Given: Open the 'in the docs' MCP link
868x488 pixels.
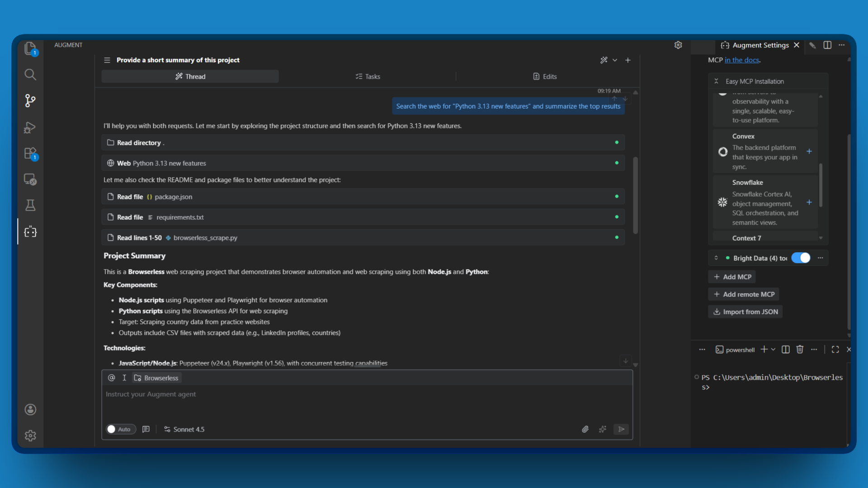Looking at the screenshot, I should tap(741, 60).
